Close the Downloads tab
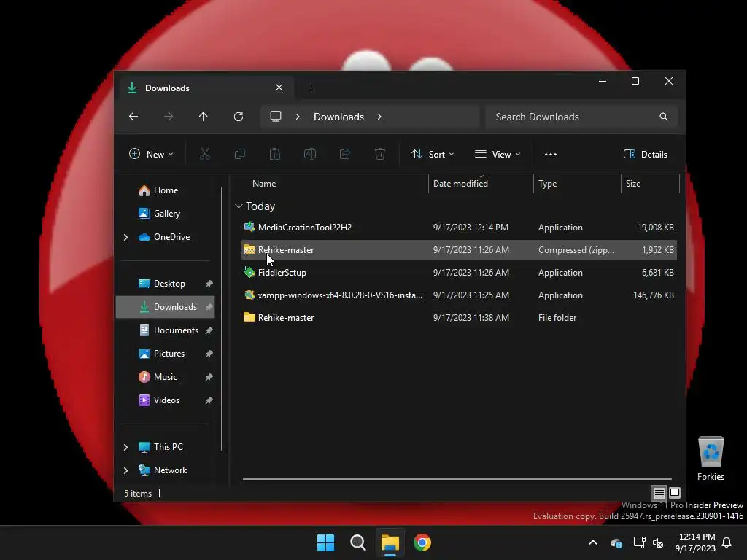 click(279, 87)
